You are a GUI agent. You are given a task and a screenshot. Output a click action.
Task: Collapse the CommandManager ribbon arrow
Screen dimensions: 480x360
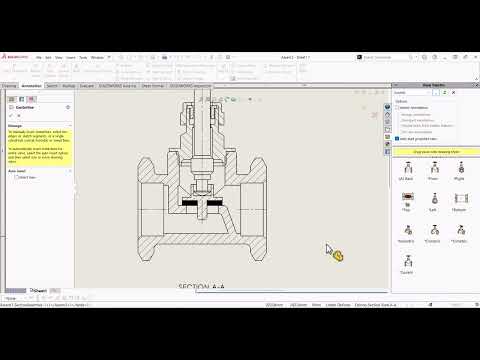point(477,79)
